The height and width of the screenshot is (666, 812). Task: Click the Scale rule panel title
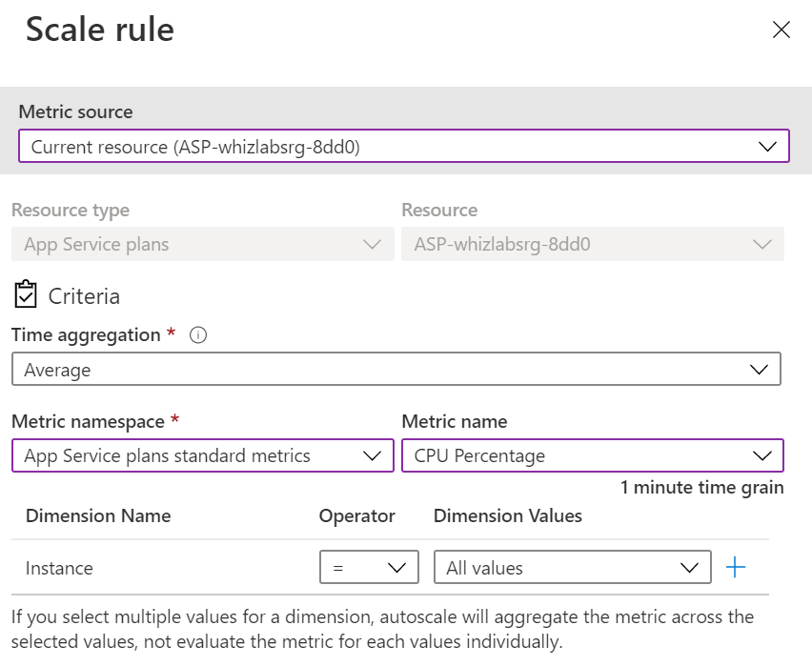[100, 30]
